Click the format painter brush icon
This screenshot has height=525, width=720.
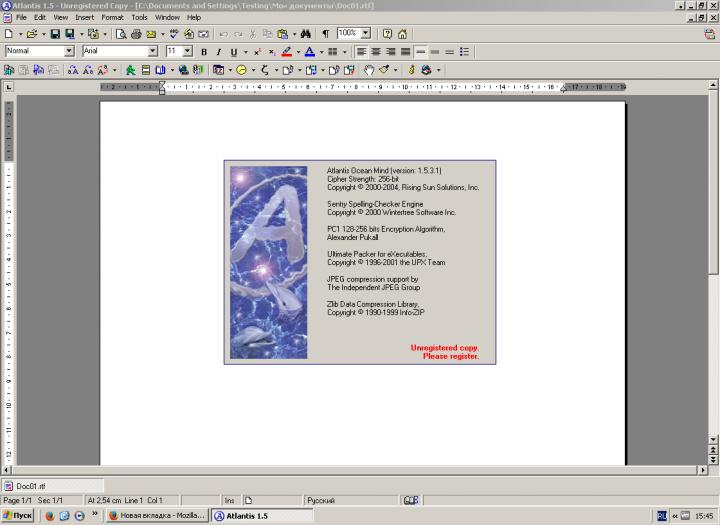(384, 70)
